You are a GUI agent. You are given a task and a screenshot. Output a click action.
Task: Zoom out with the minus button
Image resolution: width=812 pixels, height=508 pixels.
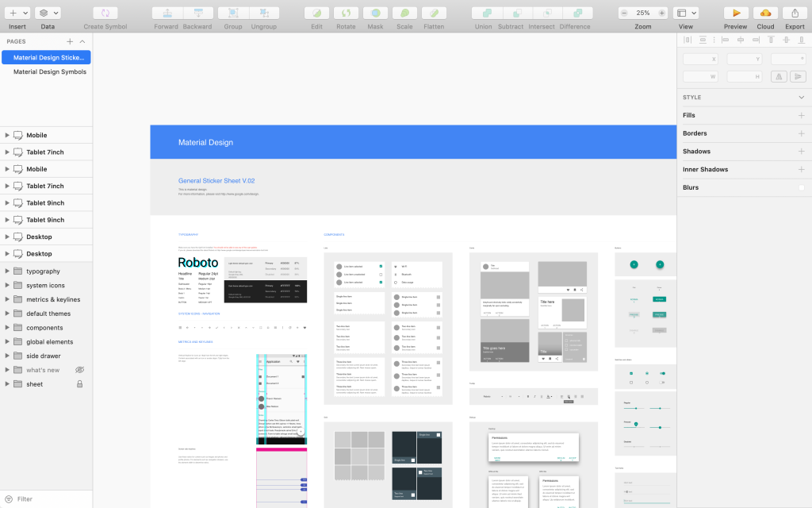[624, 13]
